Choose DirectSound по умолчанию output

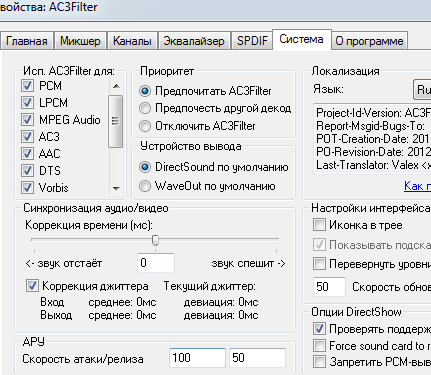(x=145, y=167)
